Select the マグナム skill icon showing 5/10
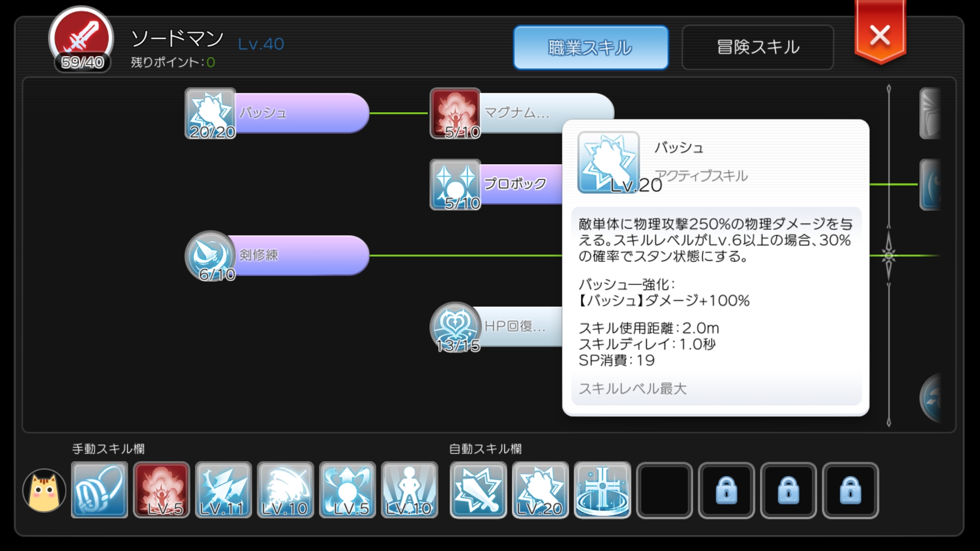Screen dimensions: 980x551 (455, 113)
